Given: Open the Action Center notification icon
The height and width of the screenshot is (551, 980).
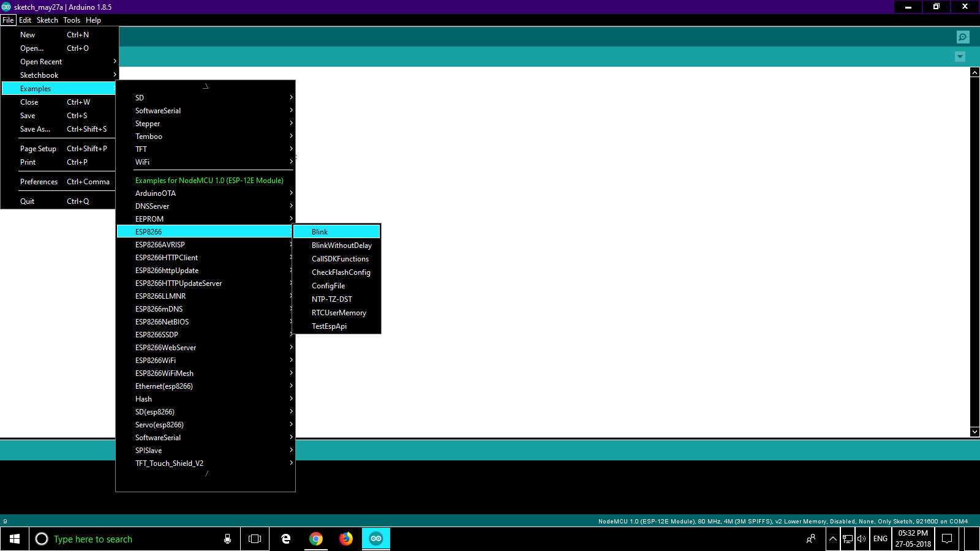Looking at the screenshot, I should tap(947, 539).
